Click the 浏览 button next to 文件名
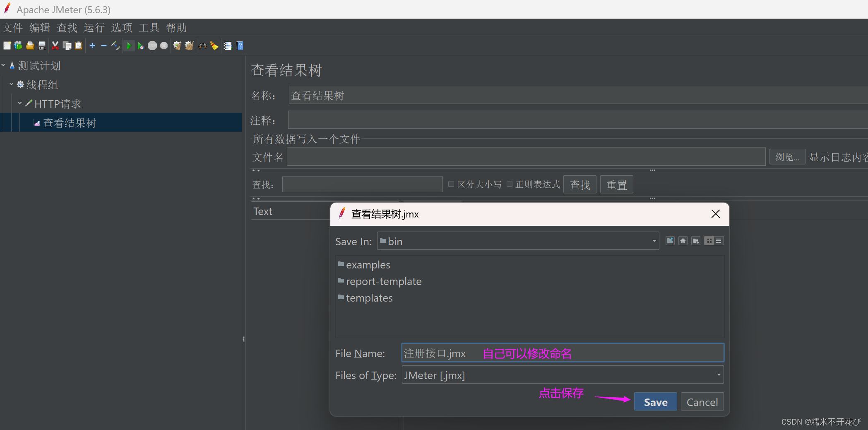Image resolution: width=868 pixels, height=430 pixels. pos(786,157)
